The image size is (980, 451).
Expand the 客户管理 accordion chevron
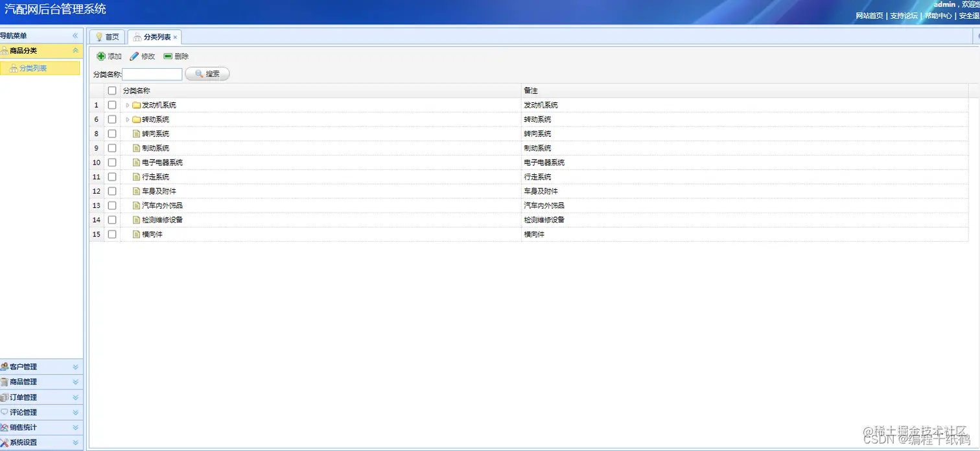75,367
